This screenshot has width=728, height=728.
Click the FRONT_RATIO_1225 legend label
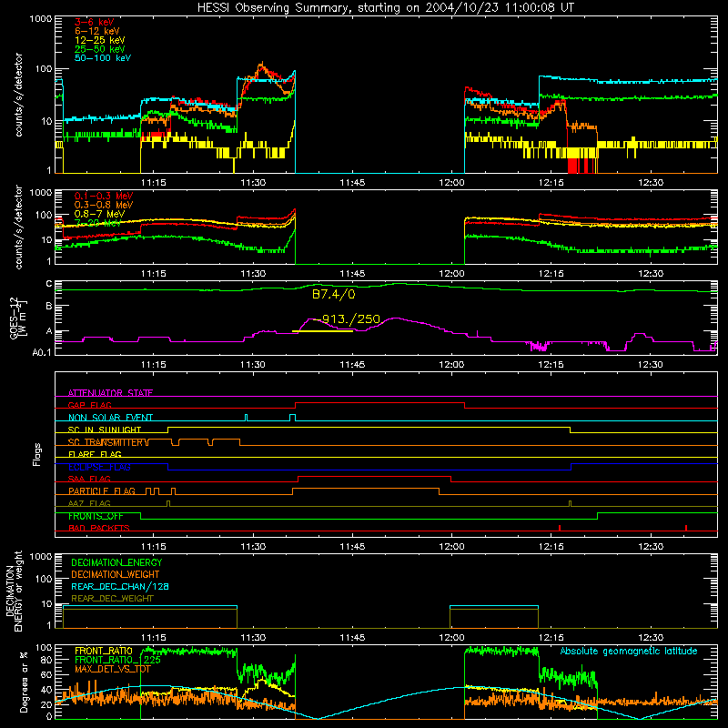tap(118, 660)
